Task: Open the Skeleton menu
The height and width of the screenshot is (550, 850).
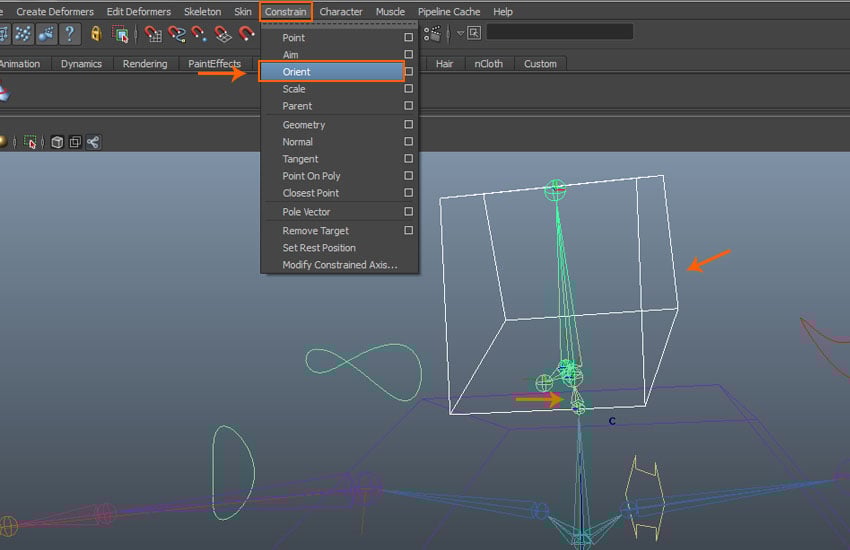Action: [202, 12]
